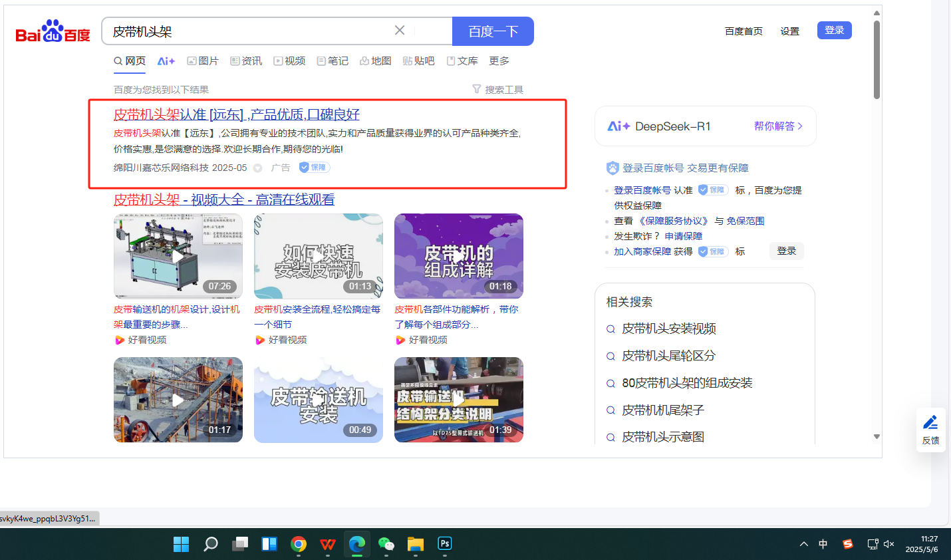Click the page vertical scrollbar thumb

[877, 60]
